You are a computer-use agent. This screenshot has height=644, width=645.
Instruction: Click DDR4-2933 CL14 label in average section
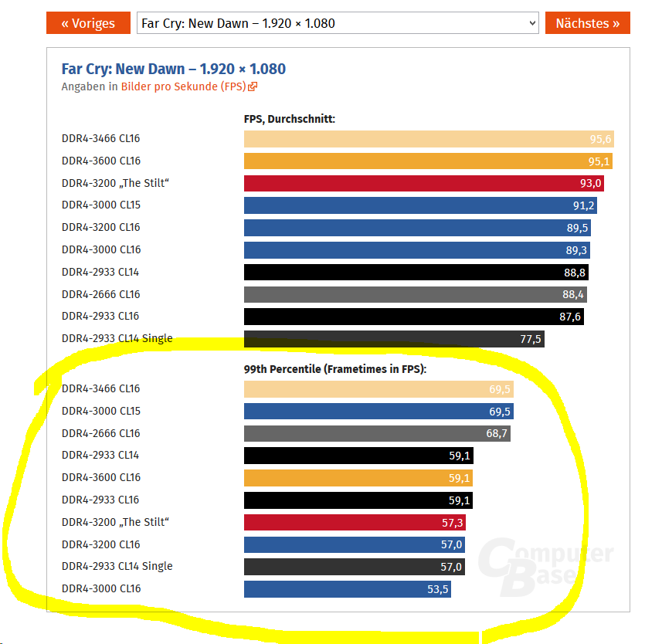100,272
